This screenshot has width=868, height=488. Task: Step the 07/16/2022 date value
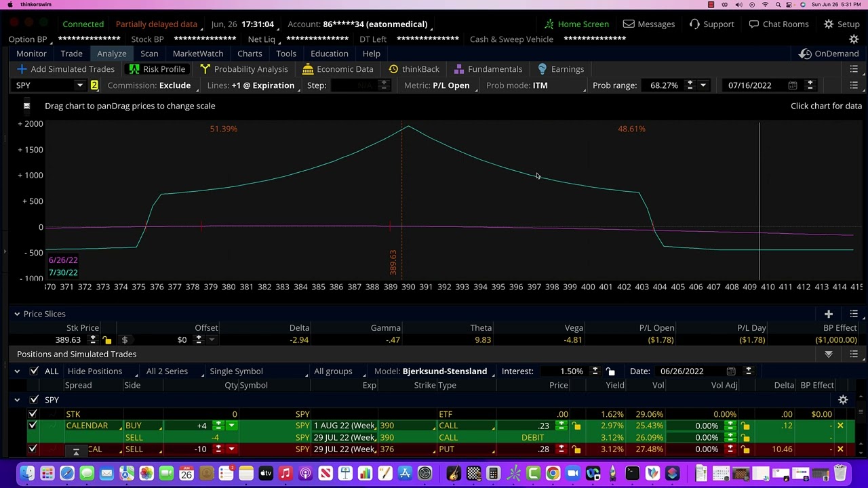[x=810, y=85]
